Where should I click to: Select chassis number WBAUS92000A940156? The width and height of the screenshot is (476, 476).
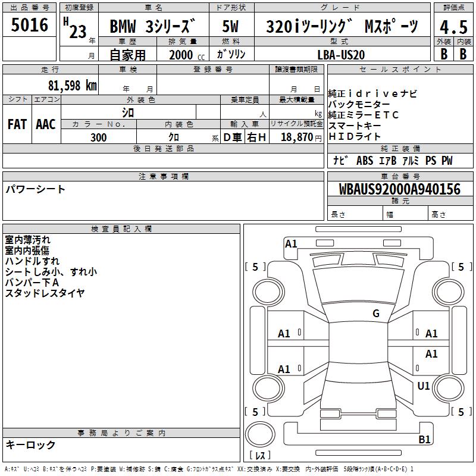coord(399,189)
